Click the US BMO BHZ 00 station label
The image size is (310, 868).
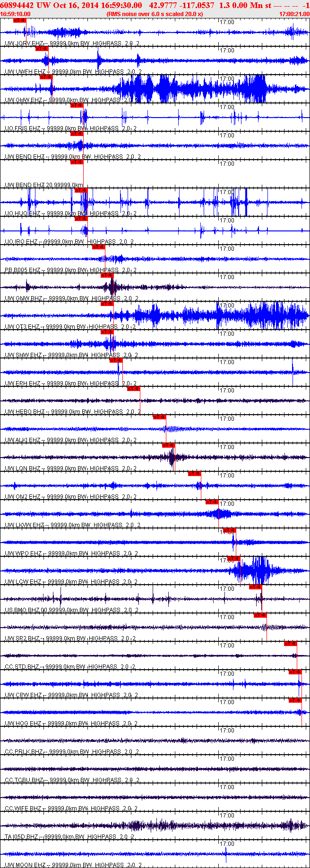pyautogui.click(x=71, y=610)
